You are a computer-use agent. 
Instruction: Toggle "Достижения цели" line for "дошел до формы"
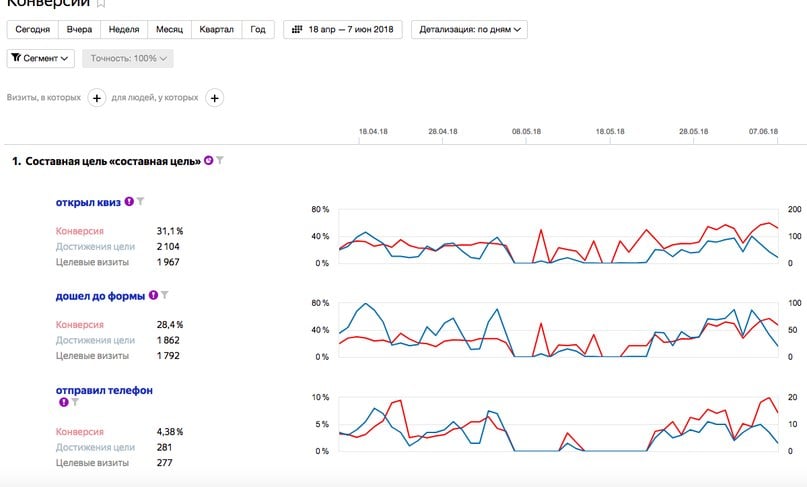pos(95,340)
